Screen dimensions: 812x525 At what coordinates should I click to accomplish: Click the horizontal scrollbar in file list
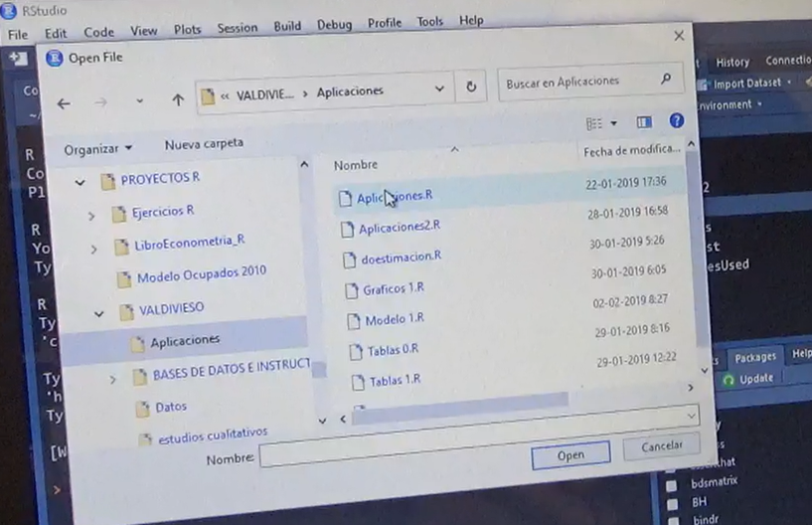point(460,407)
